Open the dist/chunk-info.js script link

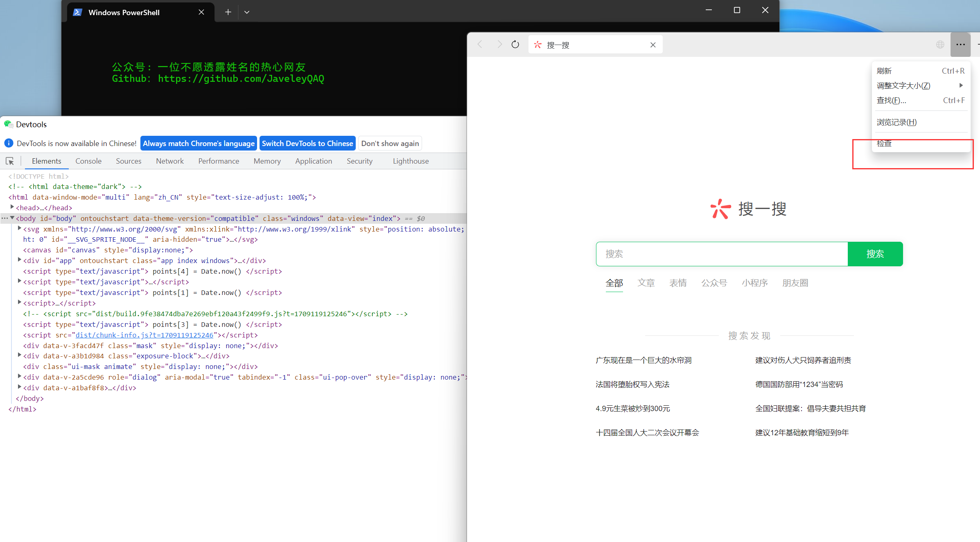point(145,335)
